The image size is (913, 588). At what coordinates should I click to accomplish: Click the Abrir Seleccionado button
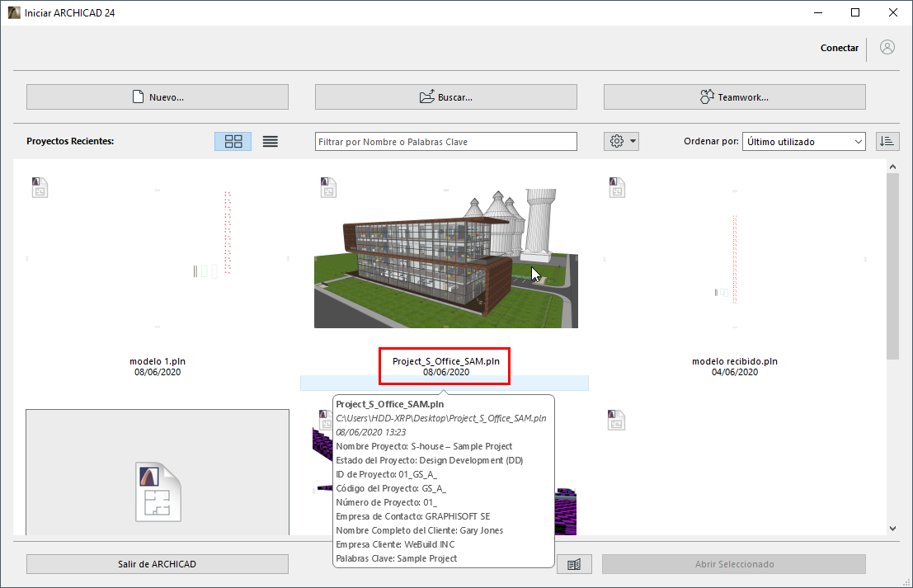point(734,564)
